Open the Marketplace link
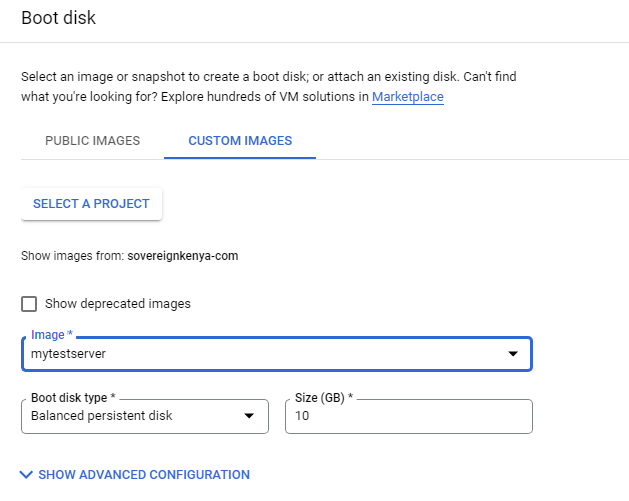The height and width of the screenshot is (501, 629). pyautogui.click(x=408, y=97)
